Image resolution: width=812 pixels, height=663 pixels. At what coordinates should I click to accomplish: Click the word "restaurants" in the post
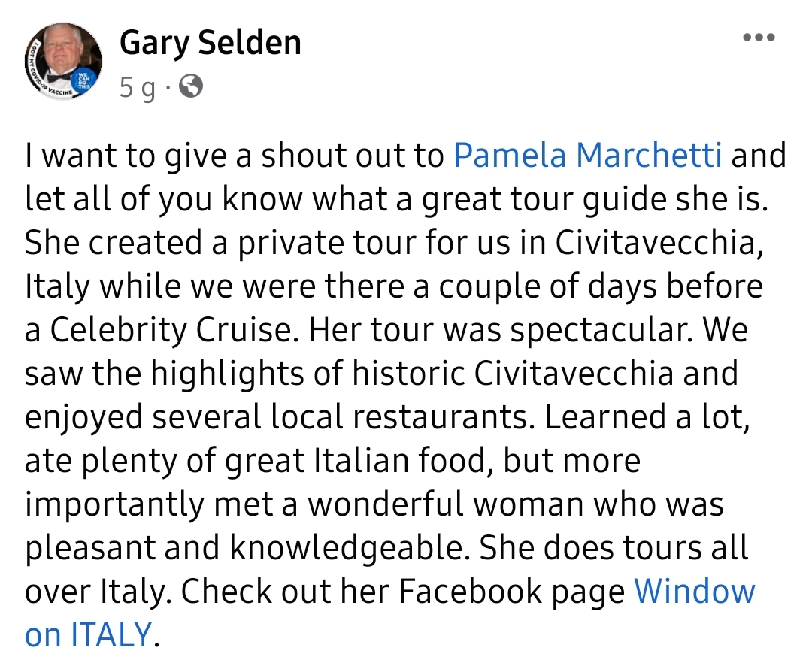coord(439,417)
